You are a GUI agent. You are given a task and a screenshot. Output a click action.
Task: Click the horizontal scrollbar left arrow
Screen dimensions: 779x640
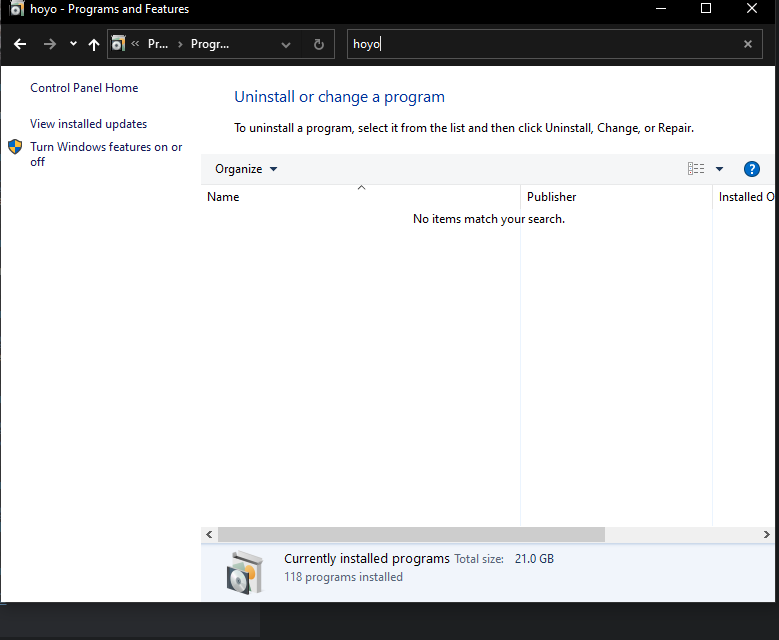[209, 535]
